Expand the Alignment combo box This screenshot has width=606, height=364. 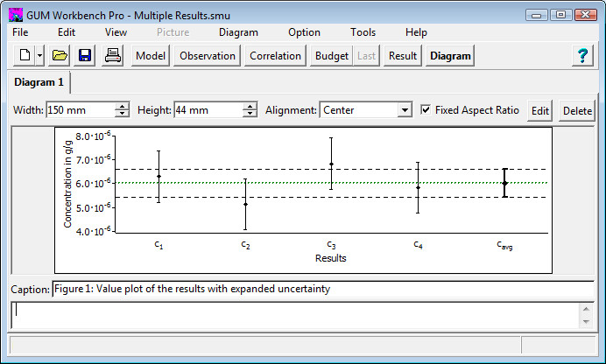[x=404, y=110]
